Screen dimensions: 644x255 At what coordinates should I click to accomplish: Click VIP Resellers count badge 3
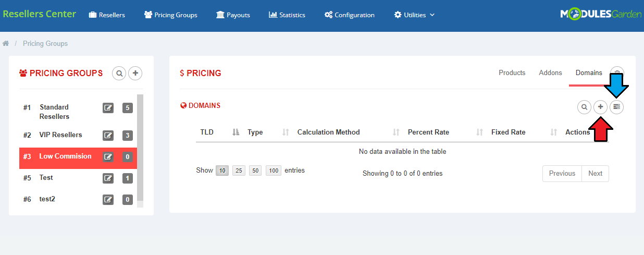(128, 135)
